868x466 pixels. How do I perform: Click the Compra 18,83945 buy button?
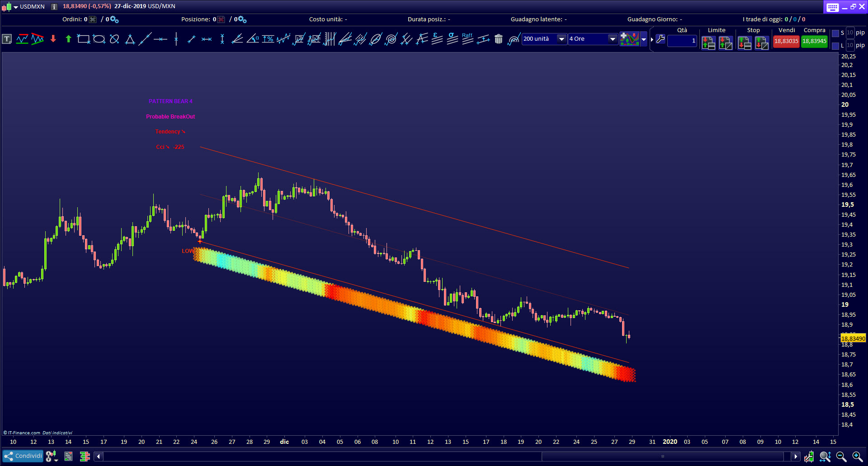point(814,41)
